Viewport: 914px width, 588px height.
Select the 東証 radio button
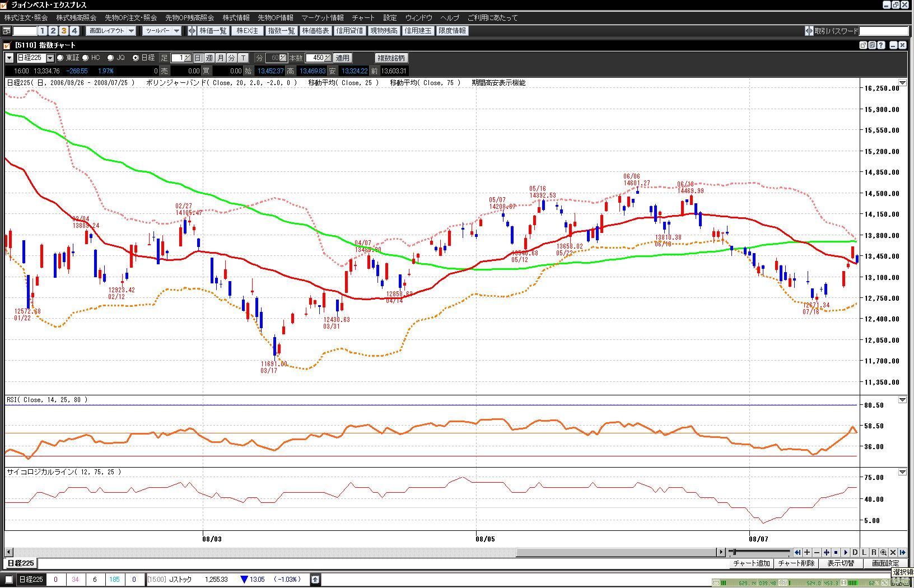pyautogui.click(x=60, y=58)
